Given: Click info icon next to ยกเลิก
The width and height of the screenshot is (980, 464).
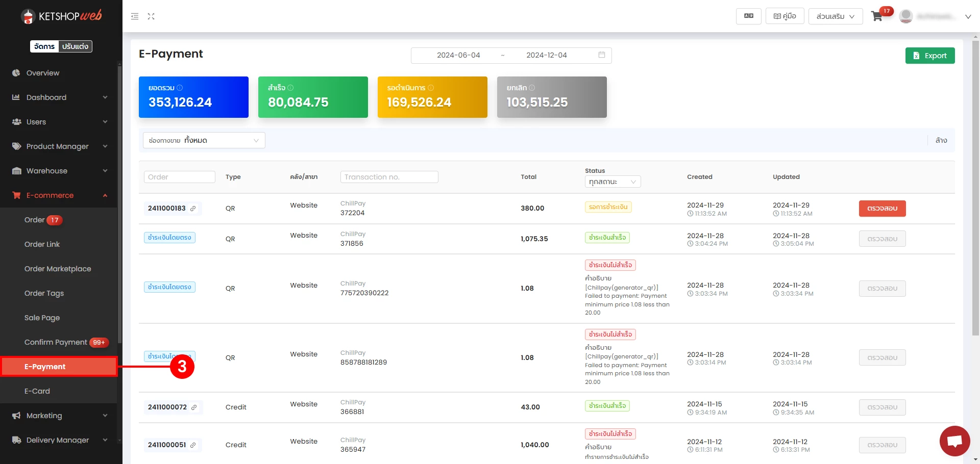Looking at the screenshot, I should coord(532,88).
